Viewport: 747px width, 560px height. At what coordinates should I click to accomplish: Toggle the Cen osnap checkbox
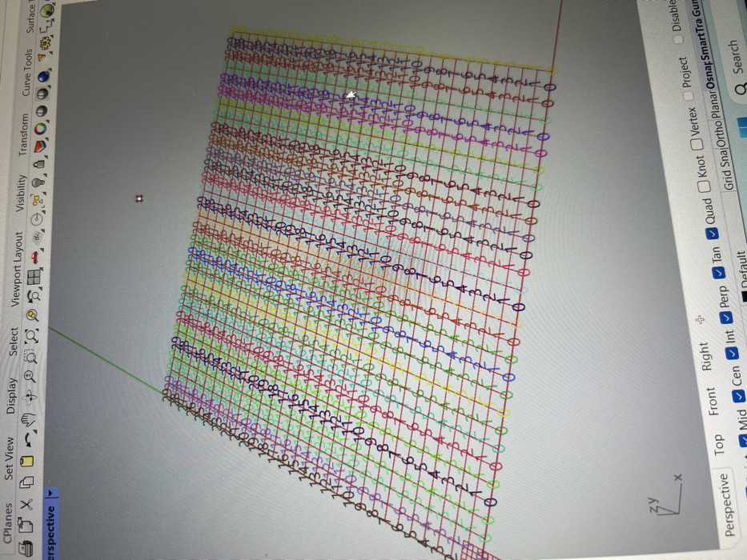(x=738, y=395)
